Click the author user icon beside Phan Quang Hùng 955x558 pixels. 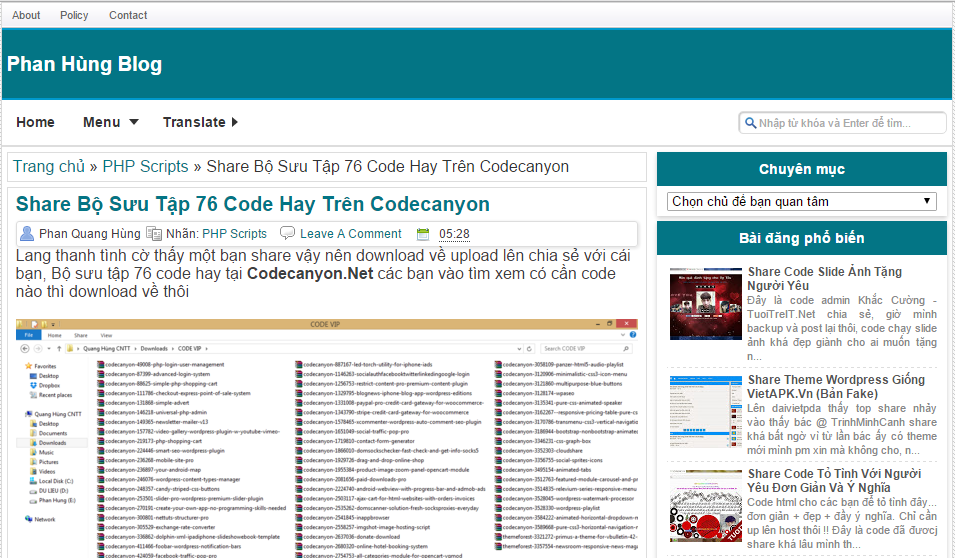[x=27, y=233]
